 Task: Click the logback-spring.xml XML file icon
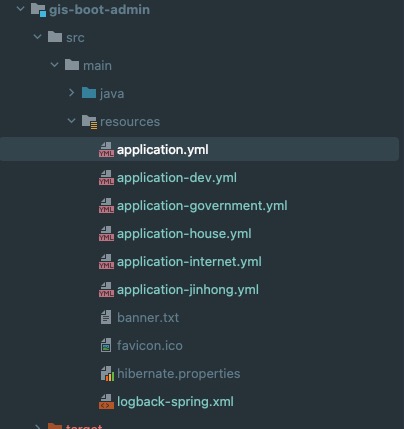(x=106, y=402)
